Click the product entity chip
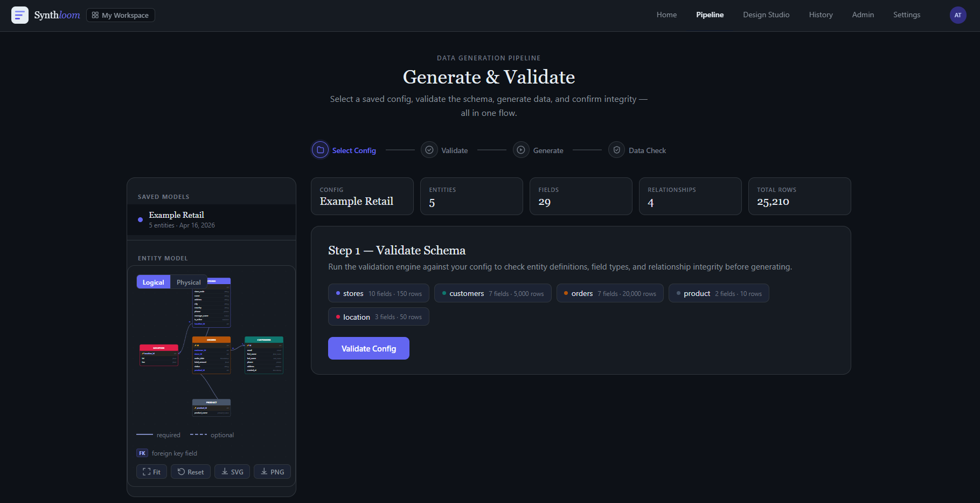This screenshot has height=503, width=980. pyautogui.click(x=719, y=293)
